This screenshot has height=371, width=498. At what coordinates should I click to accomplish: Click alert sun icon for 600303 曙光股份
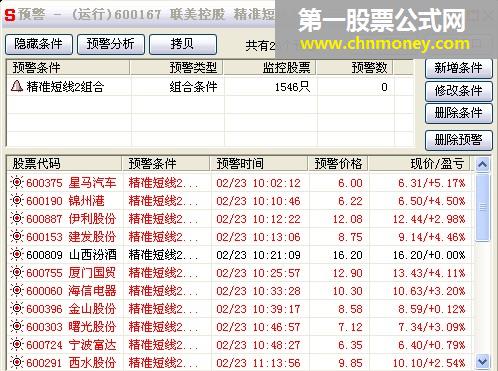click(x=16, y=326)
